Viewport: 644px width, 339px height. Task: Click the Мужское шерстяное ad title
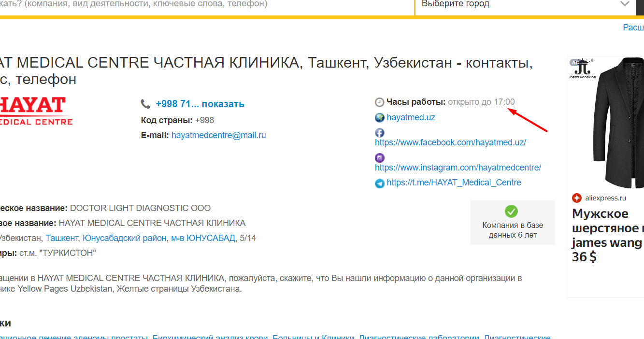(x=608, y=228)
